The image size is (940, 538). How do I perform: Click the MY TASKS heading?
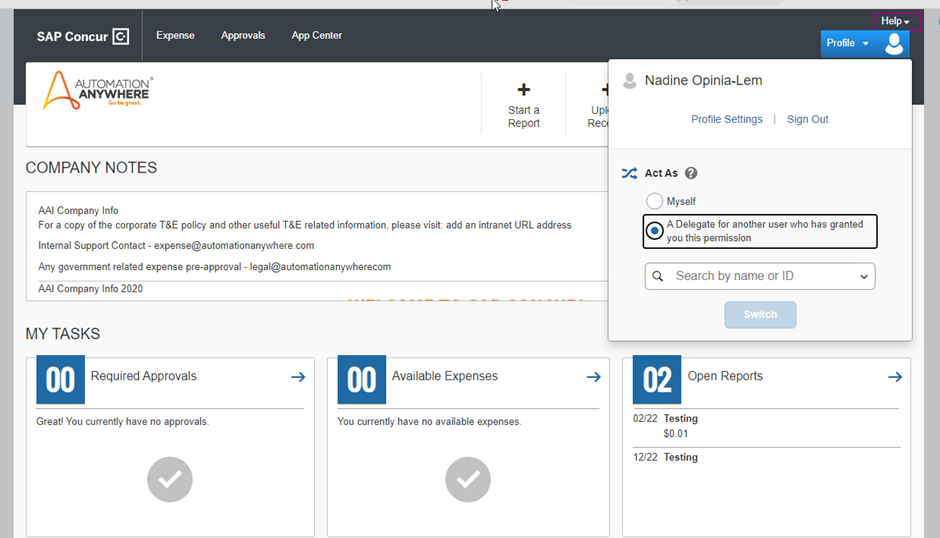pos(62,333)
